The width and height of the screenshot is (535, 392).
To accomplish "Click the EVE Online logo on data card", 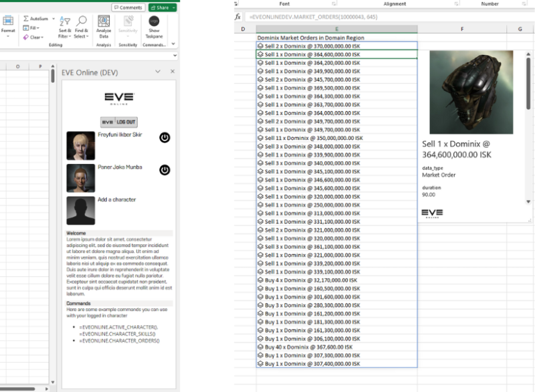I will pos(432,213).
